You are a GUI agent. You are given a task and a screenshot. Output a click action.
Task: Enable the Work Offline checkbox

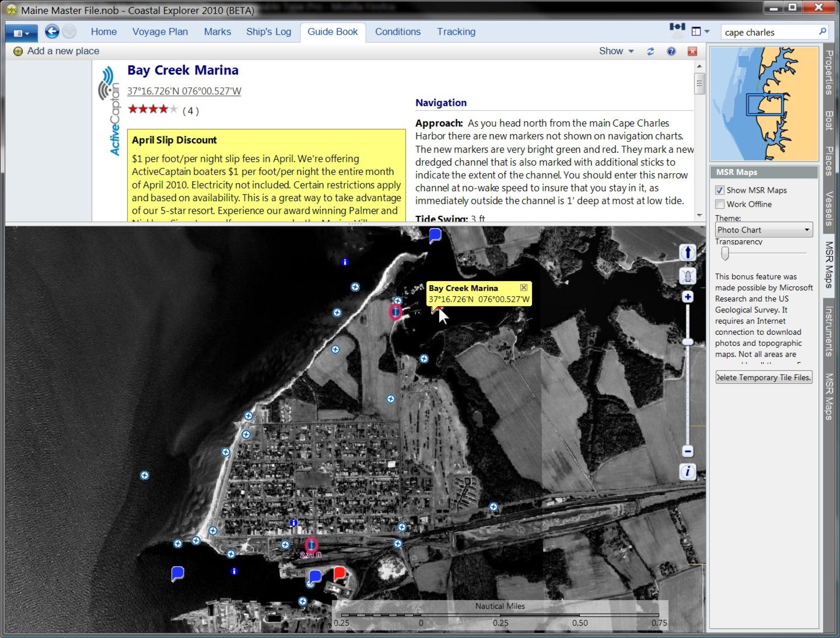click(720, 204)
